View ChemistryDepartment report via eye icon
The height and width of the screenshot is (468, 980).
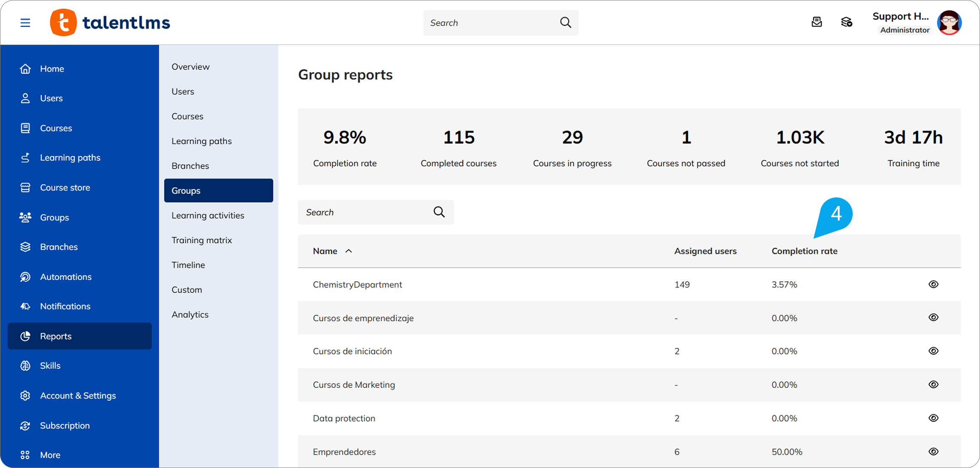pos(933,284)
